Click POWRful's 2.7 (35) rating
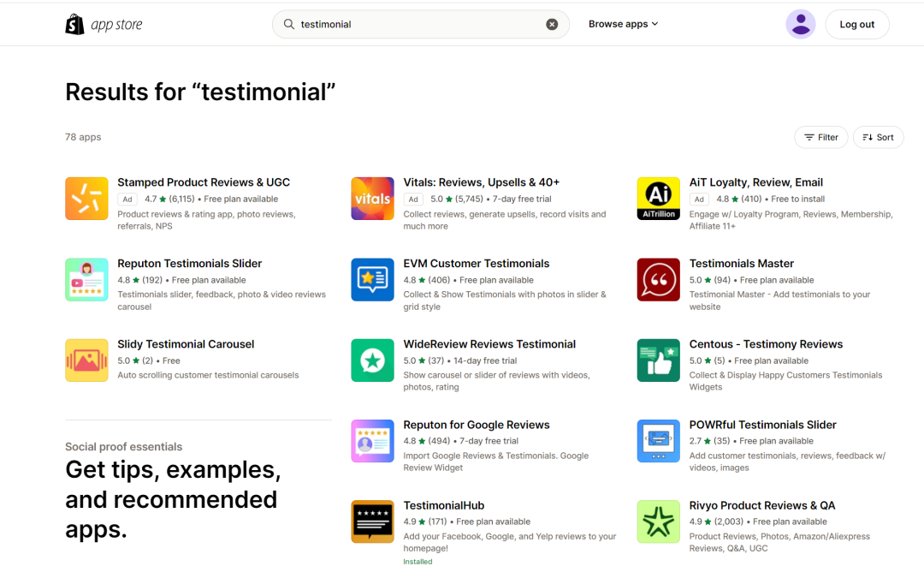The image size is (924, 578). [x=709, y=441]
